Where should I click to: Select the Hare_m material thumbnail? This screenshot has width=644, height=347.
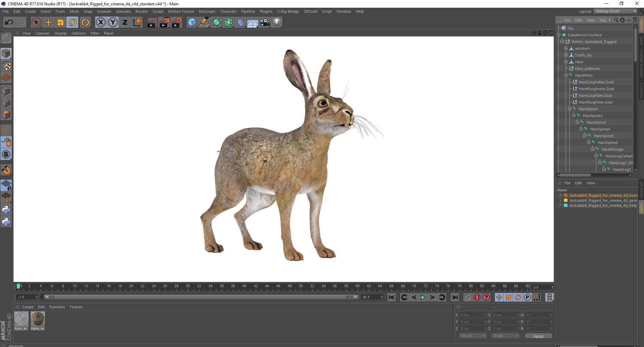38,321
